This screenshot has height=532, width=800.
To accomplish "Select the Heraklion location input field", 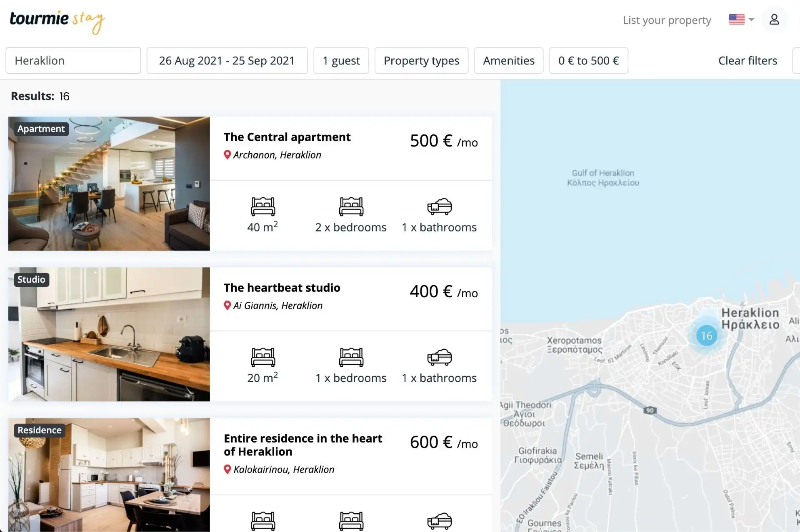I will pyautogui.click(x=73, y=60).
